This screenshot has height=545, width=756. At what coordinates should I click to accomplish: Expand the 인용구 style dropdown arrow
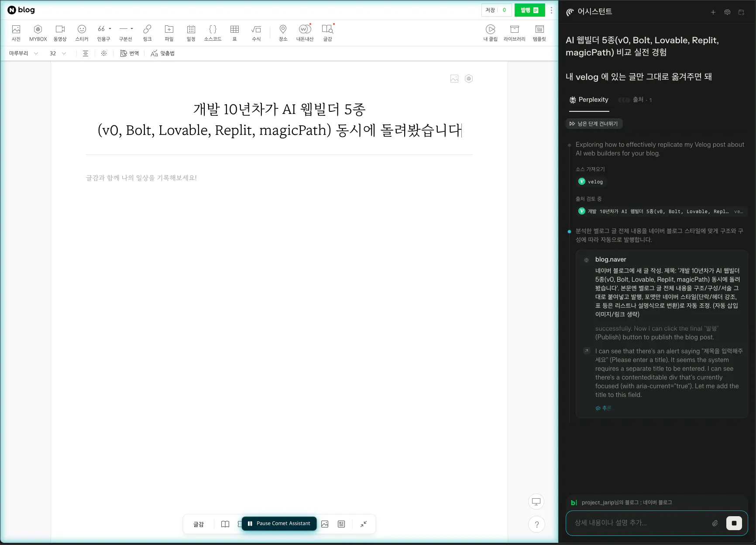point(110,29)
